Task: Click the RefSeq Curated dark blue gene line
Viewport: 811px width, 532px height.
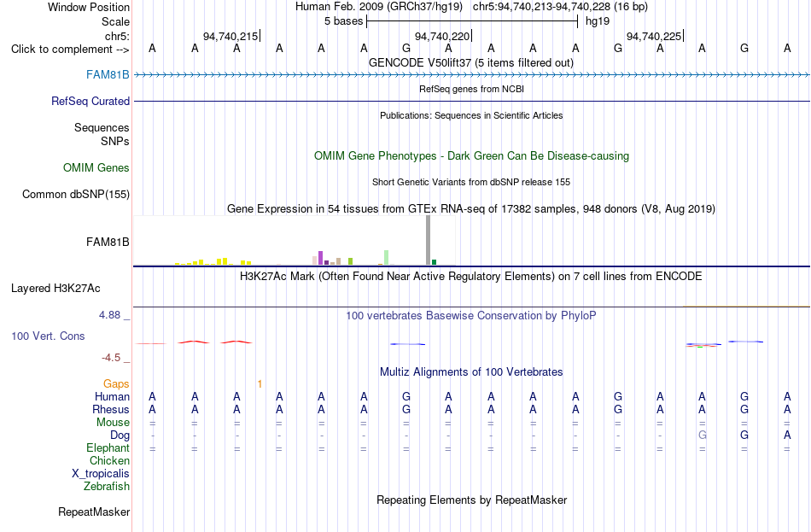Action: pyautogui.click(x=471, y=101)
